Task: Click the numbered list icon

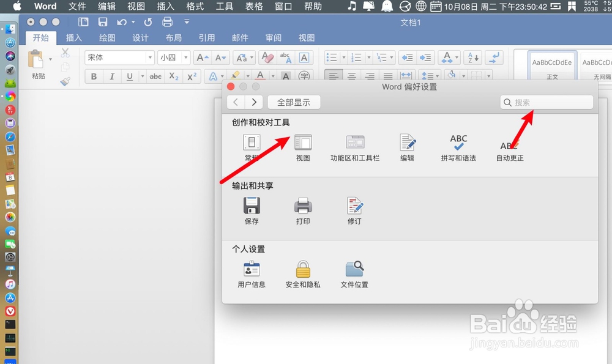Action: [356, 58]
